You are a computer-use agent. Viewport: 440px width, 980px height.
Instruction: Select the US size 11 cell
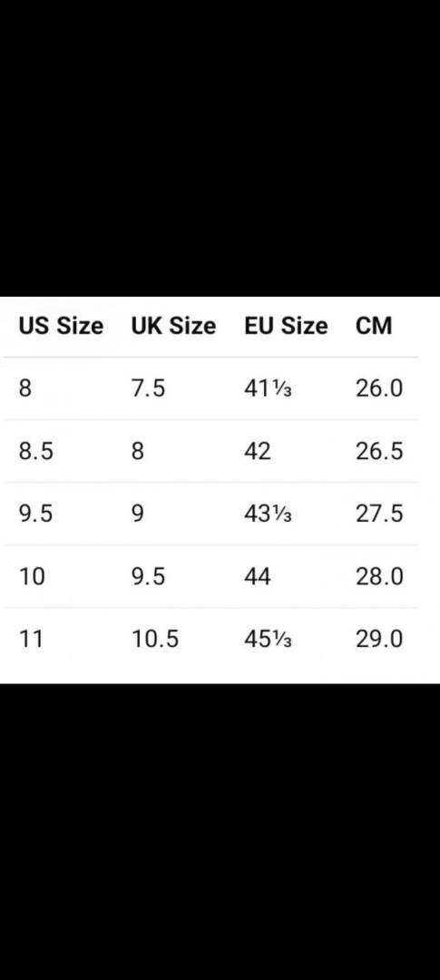pos(31,639)
